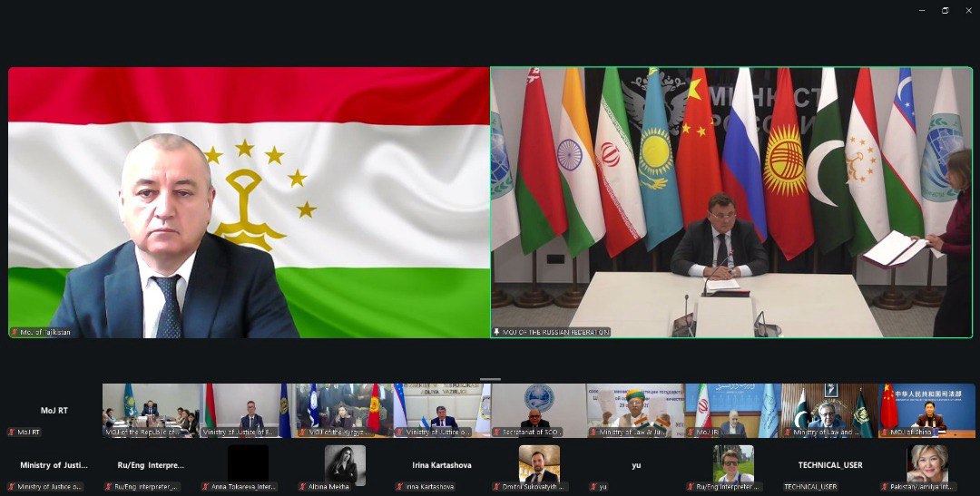Minimize the meeting window
The height and width of the screenshot is (496, 980).
[922, 11]
